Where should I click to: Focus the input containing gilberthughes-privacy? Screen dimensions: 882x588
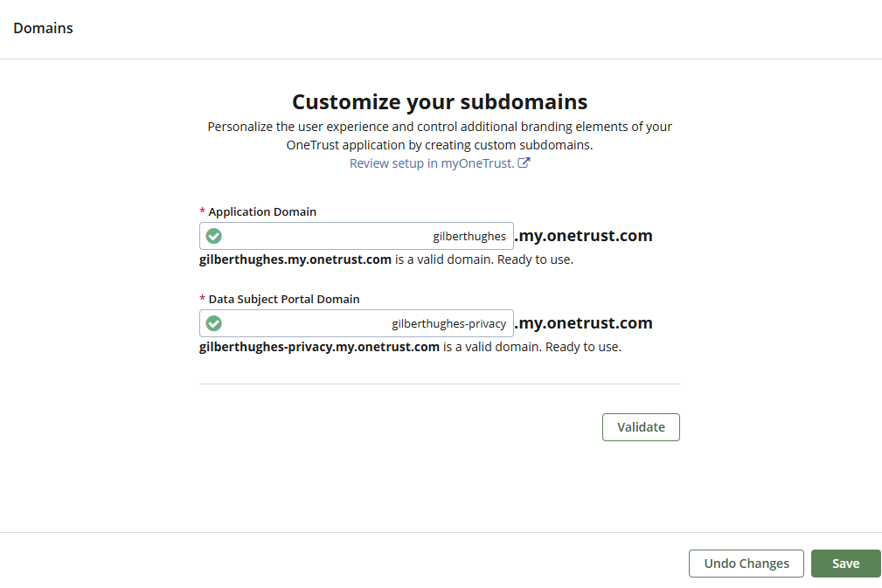[367, 323]
